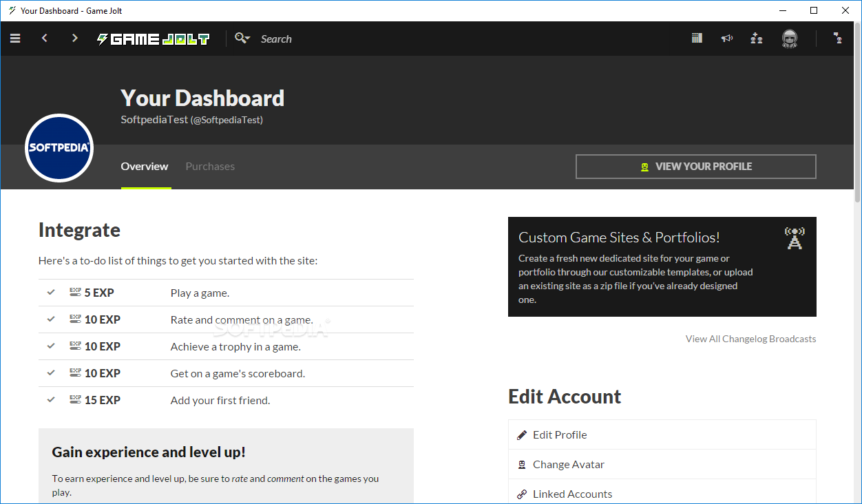The image size is (862, 504).
Task: Click the Your Dashboard heading
Action: (x=202, y=98)
